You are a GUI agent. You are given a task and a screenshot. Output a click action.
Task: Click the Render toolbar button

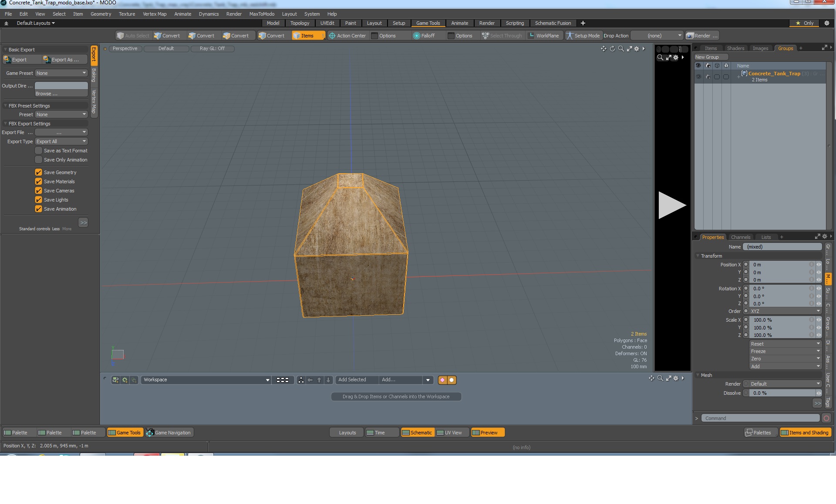click(x=701, y=36)
